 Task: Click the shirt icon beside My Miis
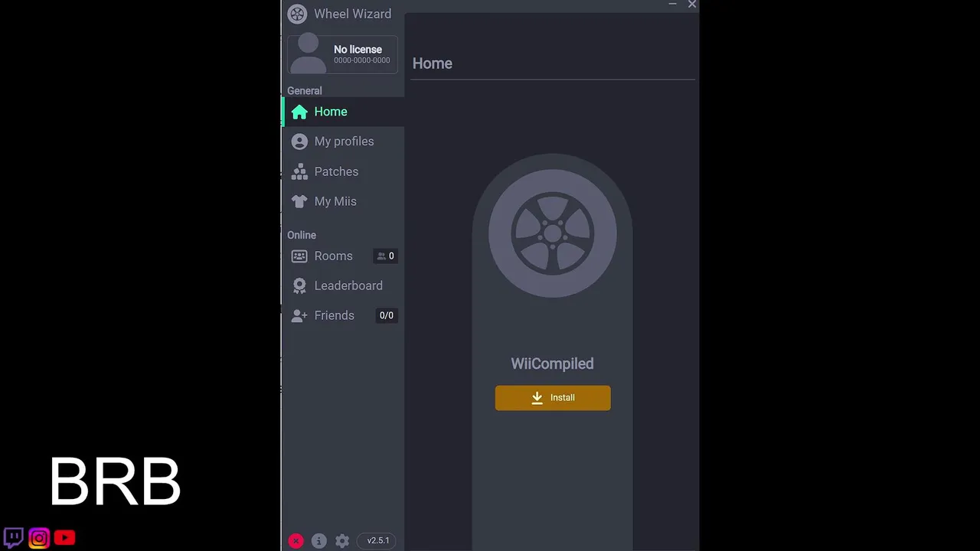(299, 201)
